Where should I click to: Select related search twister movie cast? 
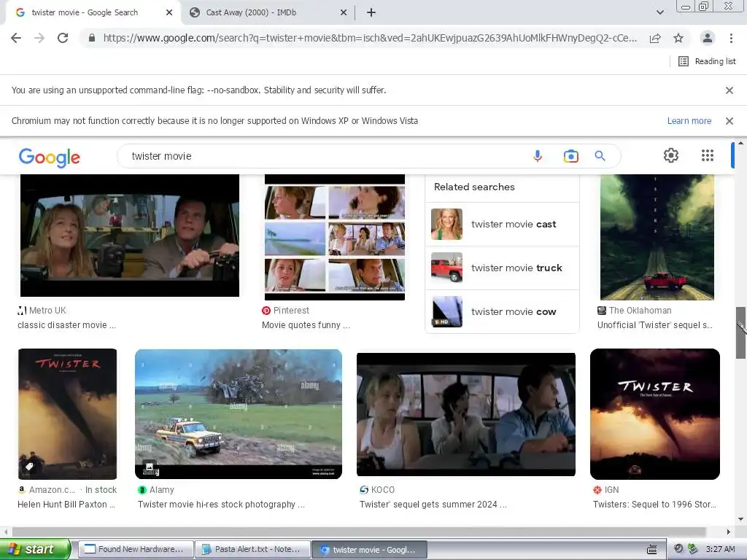pyautogui.click(x=502, y=225)
